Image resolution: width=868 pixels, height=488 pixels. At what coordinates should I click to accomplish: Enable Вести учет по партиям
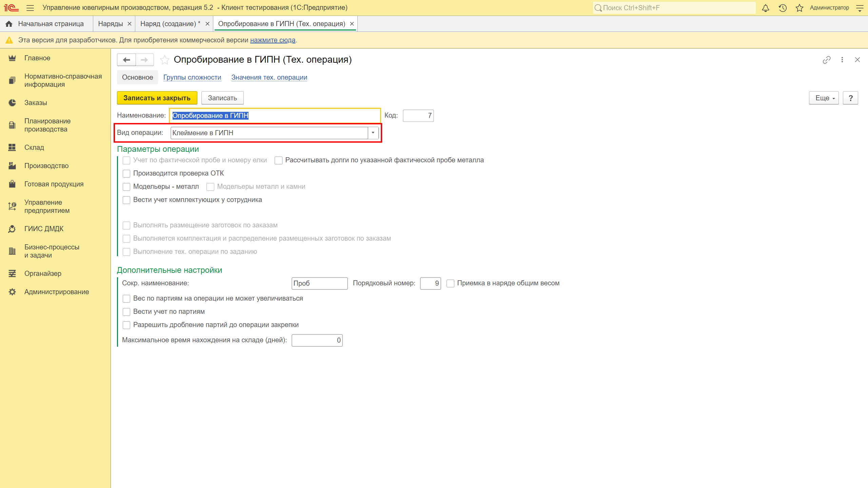point(126,312)
